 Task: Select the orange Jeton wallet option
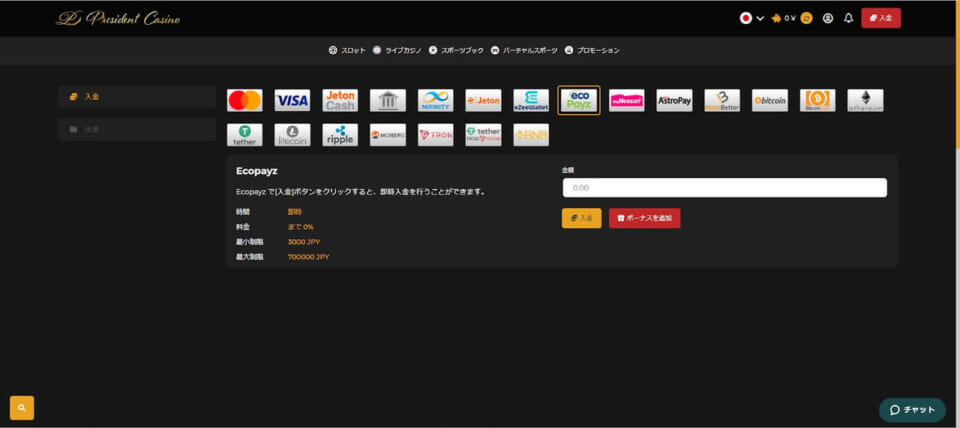[x=483, y=100]
